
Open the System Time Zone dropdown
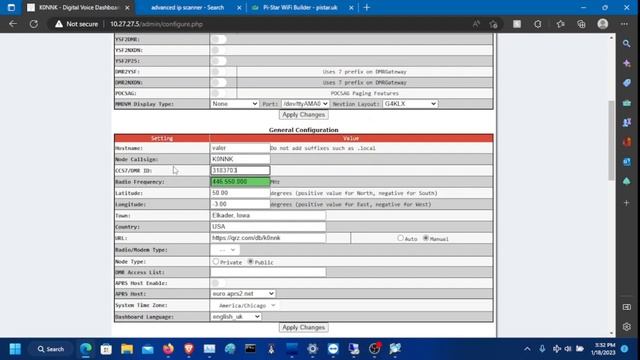[x=244, y=305]
